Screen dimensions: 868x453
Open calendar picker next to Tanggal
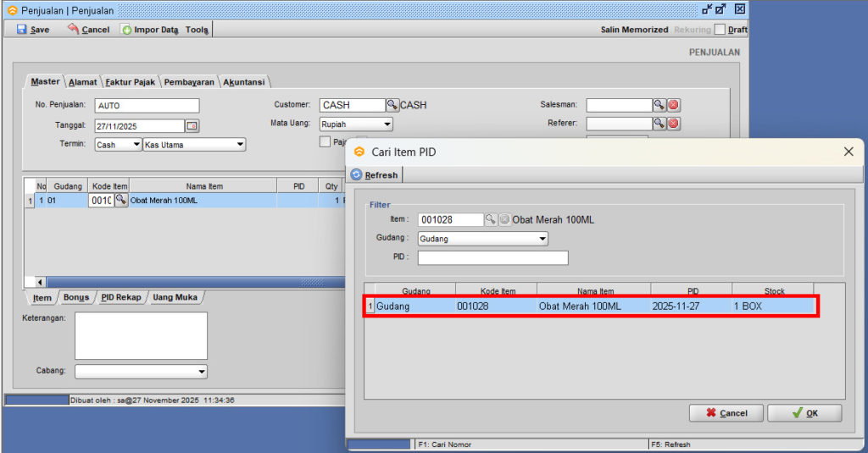click(192, 126)
